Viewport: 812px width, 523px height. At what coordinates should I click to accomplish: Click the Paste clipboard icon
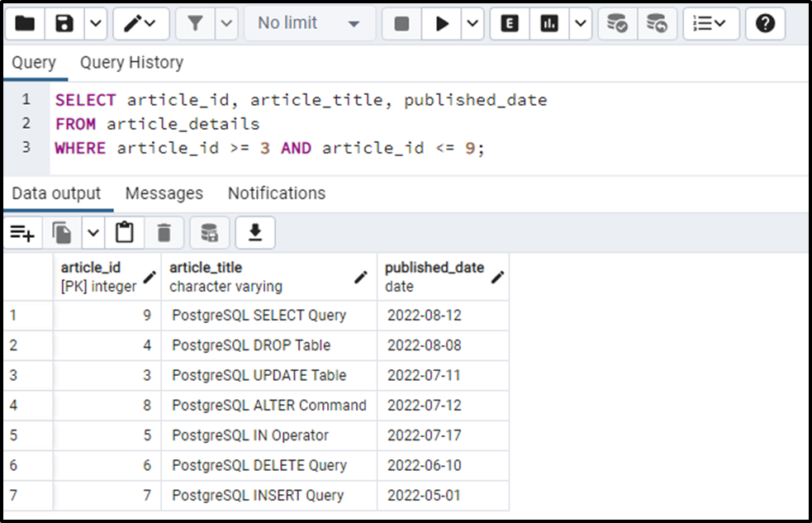124,234
